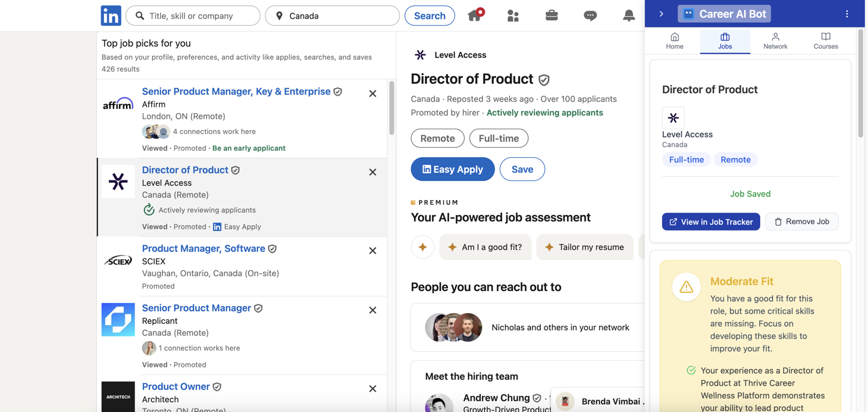The height and width of the screenshot is (412, 868).
Task: Click Level Access company name in details header
Action: point(460,55)
